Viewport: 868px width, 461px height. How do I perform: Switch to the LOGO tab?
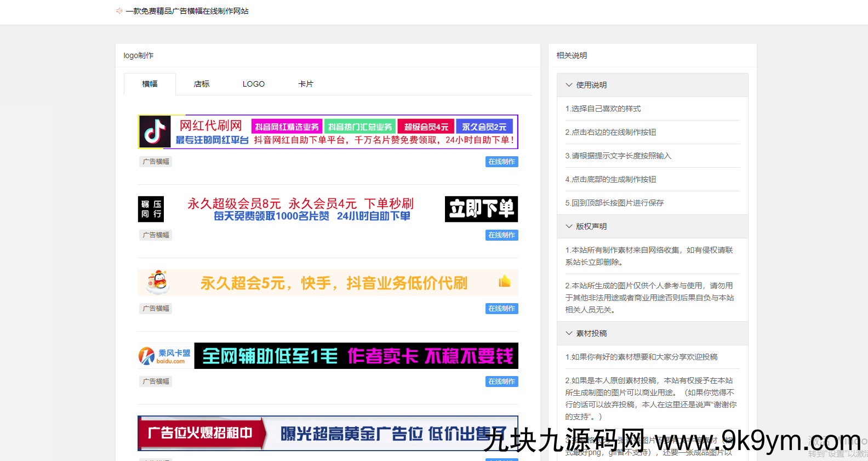pyautogui.click(x=254, y=84)
